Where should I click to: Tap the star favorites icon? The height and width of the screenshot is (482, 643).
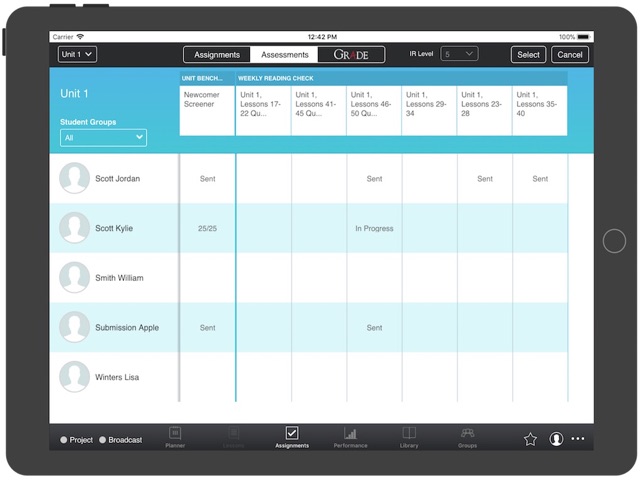pyautogui.click(x=530, y=439)
